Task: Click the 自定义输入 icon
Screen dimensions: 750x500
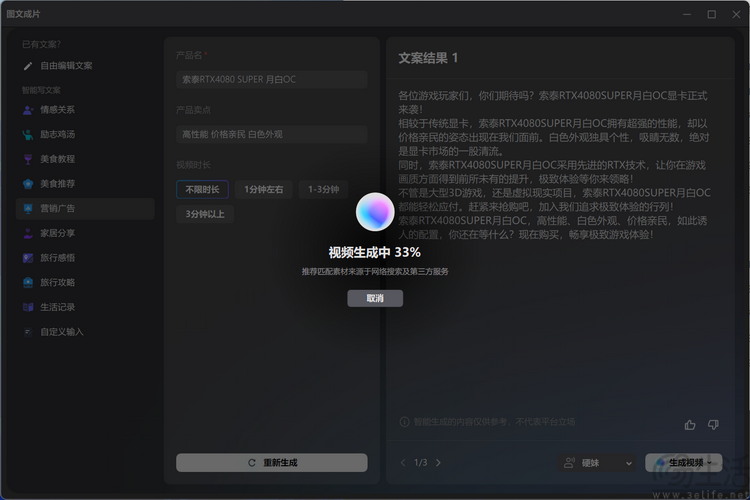Action: coord(28,332)
